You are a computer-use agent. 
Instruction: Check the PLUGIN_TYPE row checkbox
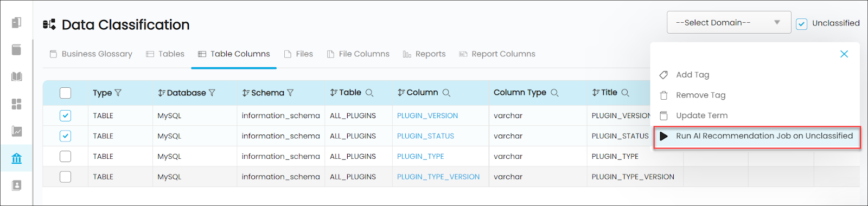66,156
